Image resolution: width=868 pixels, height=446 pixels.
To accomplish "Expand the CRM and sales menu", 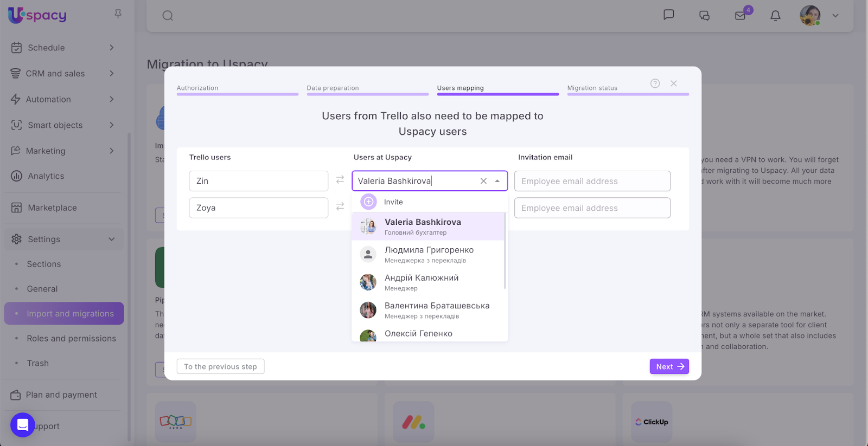I will point(112,73).
